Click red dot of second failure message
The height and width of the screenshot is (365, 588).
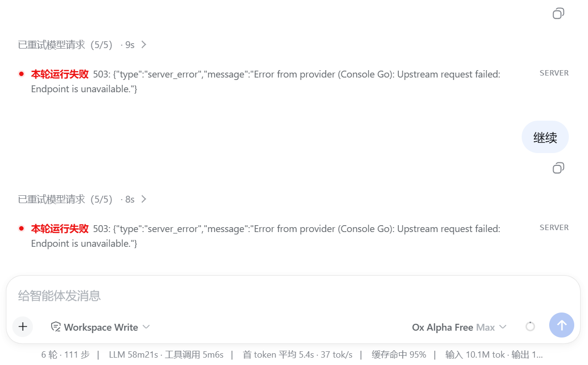coord(22,228)
